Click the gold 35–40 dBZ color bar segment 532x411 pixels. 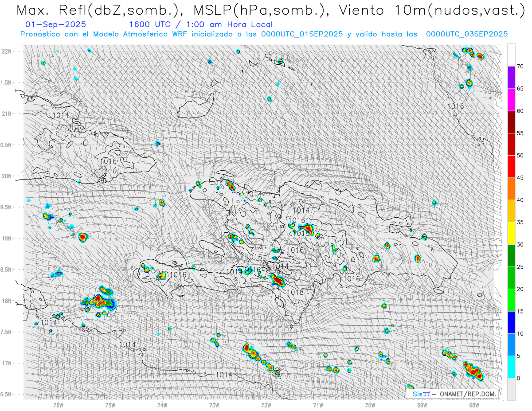click(x=511, y=211)
